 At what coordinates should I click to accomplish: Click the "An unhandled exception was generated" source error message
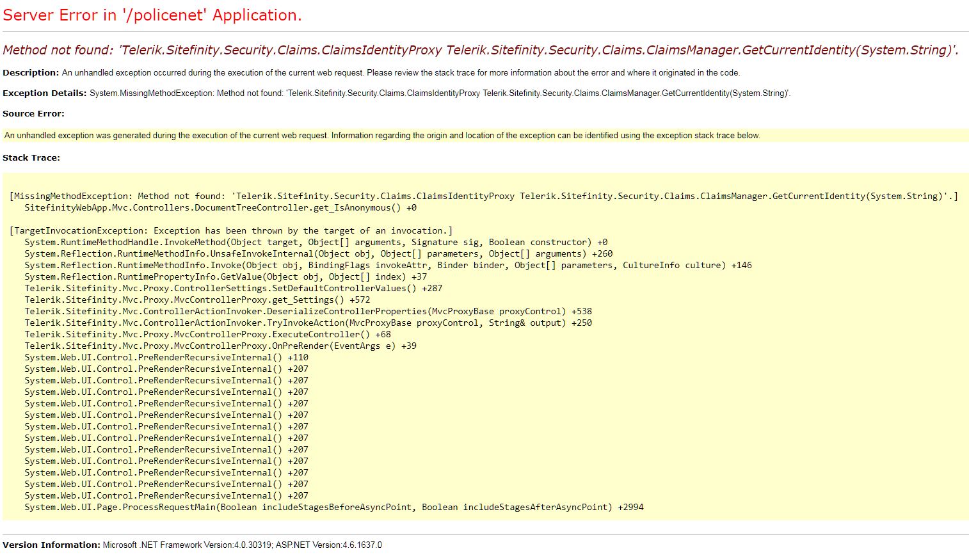coord(382,135)
